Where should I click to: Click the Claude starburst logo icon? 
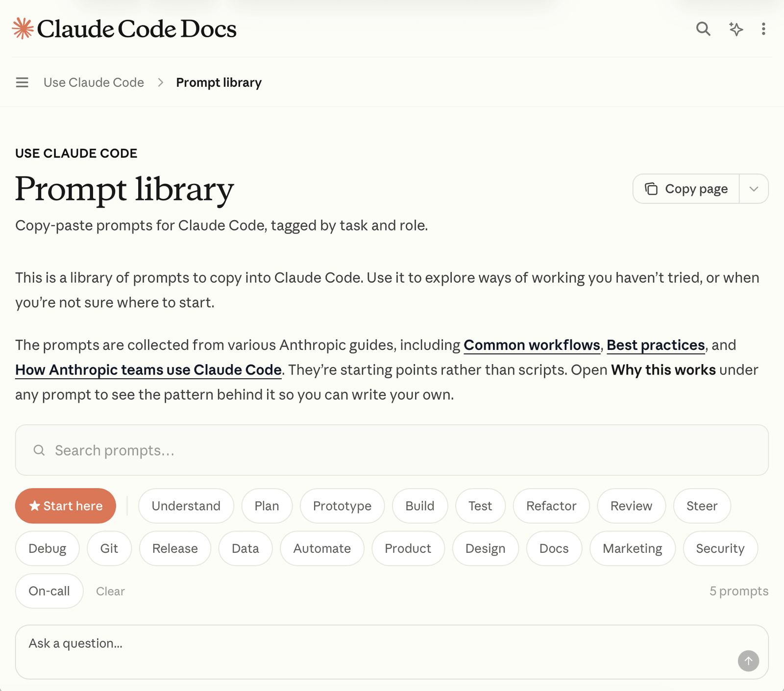pos(23,28)
